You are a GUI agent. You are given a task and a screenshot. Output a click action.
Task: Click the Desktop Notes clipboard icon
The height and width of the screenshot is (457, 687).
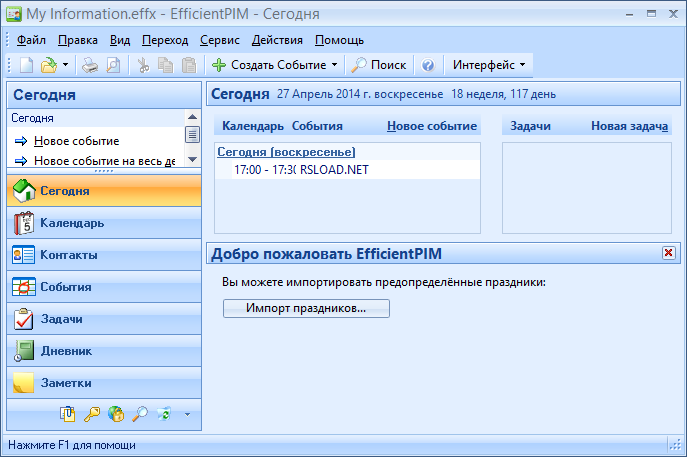click(67, 414)
